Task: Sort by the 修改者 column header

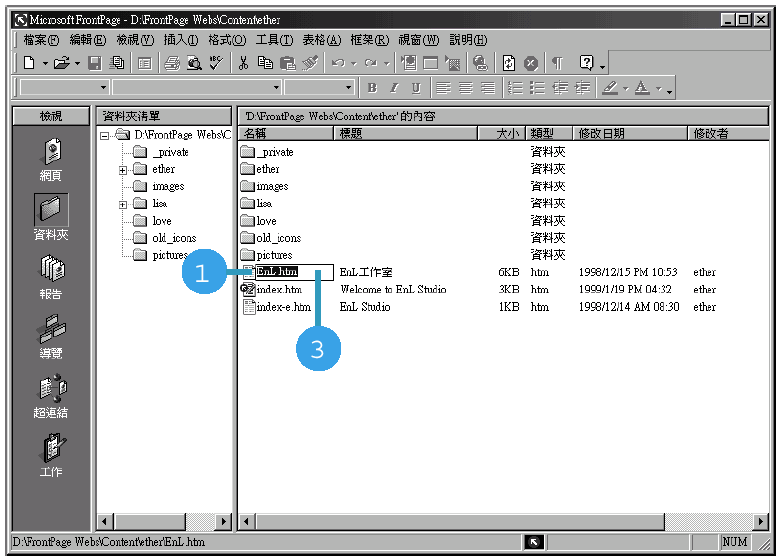Action: pos(728,133)
